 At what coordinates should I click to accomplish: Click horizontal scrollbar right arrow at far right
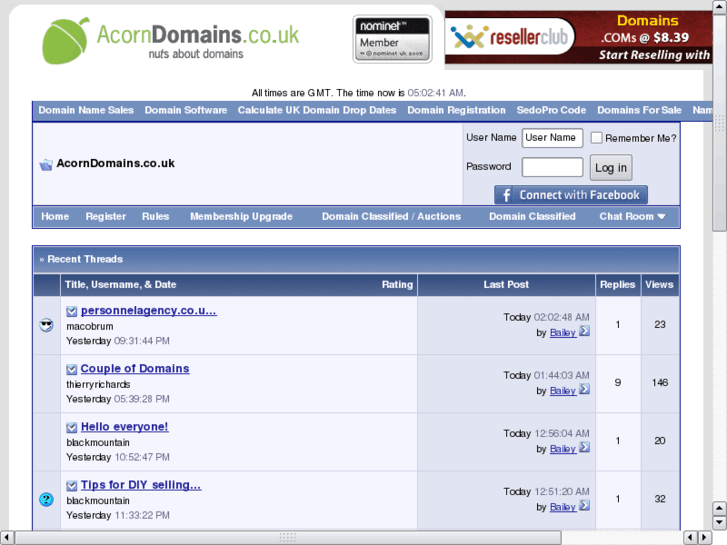(x=705, y=538)
